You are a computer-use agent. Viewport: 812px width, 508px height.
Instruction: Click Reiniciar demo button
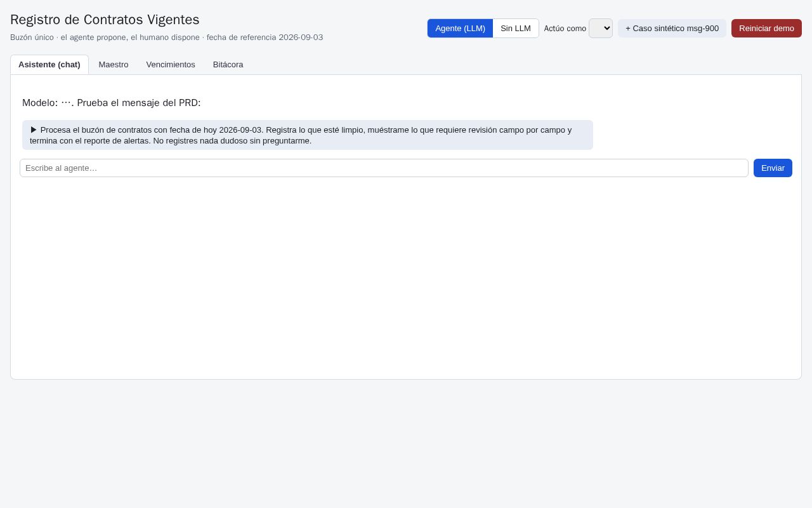(x=766, y=29)
